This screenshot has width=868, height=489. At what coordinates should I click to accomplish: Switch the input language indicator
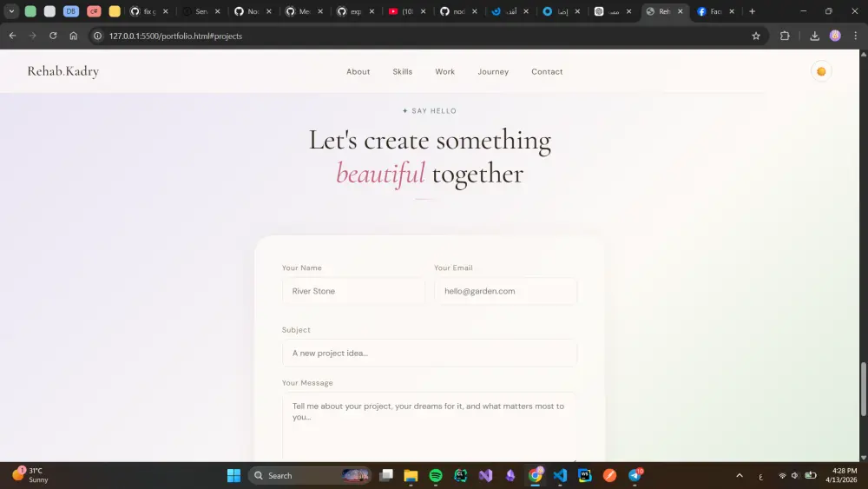760,476
